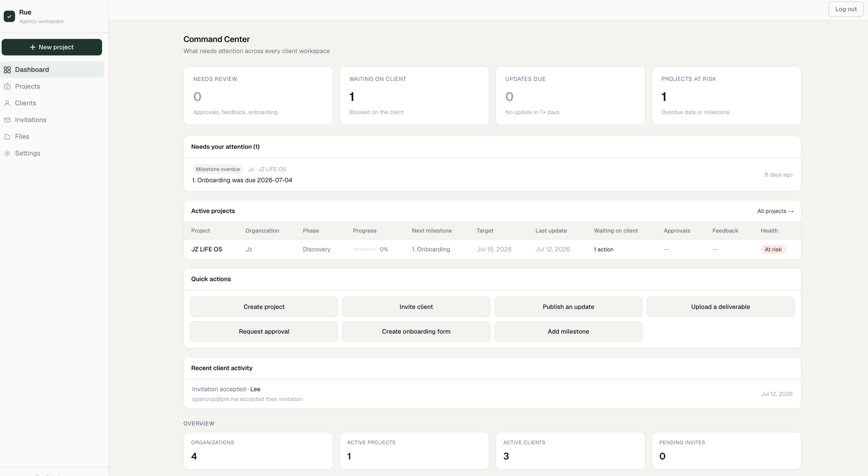868x476 pixels.
Task: Click the '8 days ago' timestamp
Action: (778, 175)
